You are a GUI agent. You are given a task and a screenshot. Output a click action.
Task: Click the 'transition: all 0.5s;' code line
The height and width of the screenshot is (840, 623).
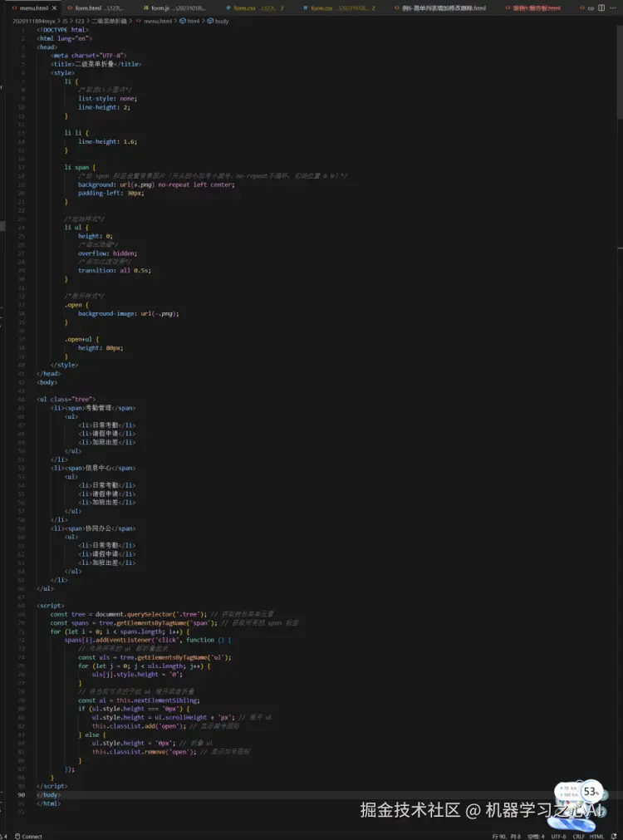[x=115, y=270]
